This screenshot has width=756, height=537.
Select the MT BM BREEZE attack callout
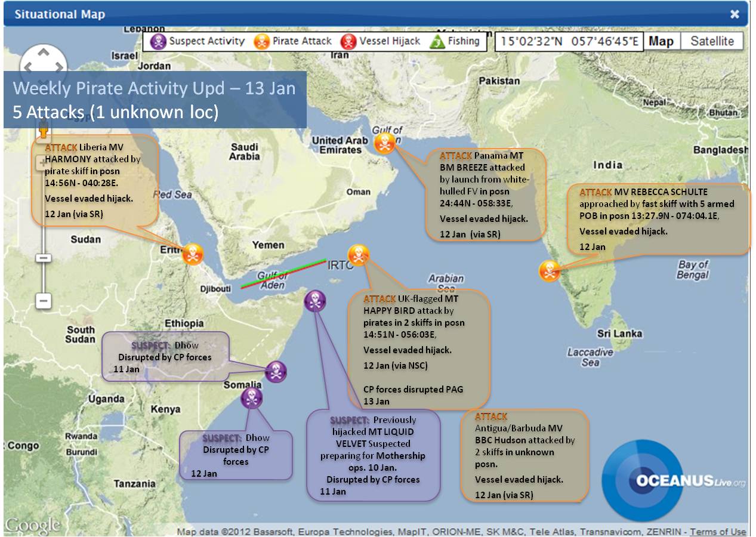coord(486,195)
